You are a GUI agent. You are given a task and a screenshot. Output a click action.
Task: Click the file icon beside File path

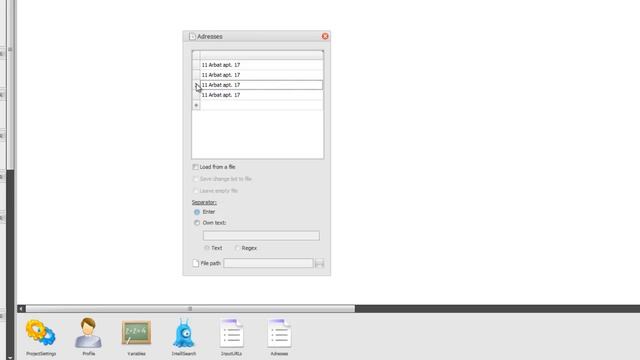(196, 263)
